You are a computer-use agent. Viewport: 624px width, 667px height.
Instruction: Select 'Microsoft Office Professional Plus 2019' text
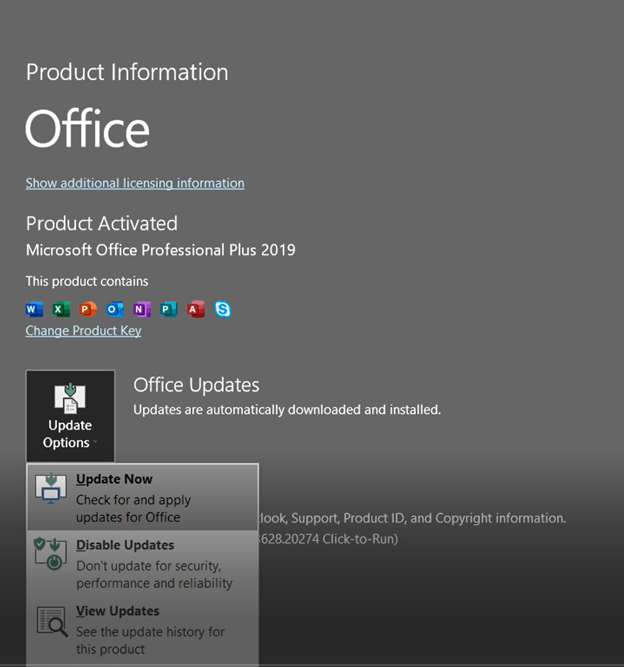click(x=160, y=250)
